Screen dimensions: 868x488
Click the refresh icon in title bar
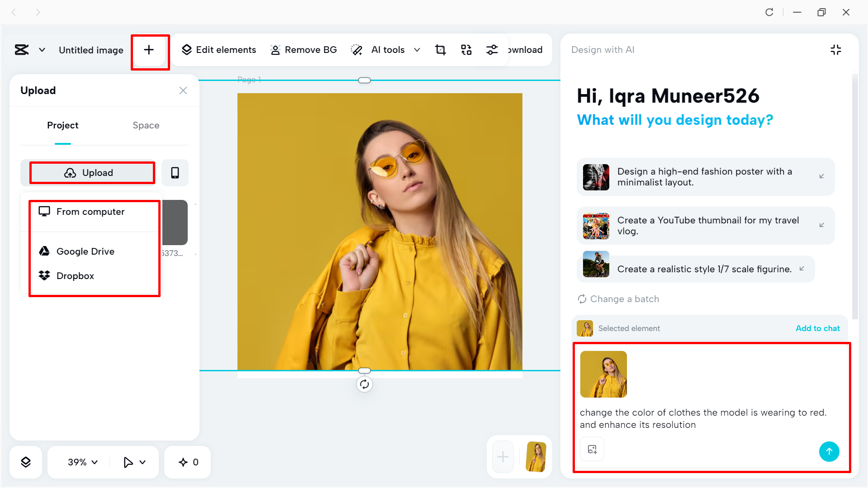pos(769,12)
